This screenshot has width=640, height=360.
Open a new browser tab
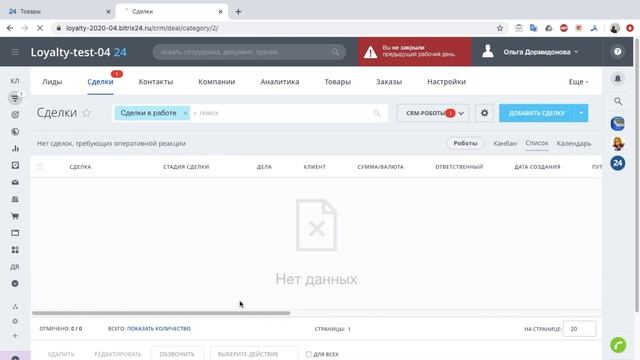tap(238, 11)
